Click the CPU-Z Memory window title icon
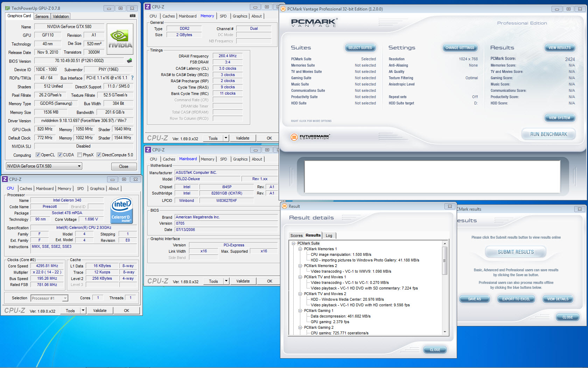 click(x=148, y=7)
